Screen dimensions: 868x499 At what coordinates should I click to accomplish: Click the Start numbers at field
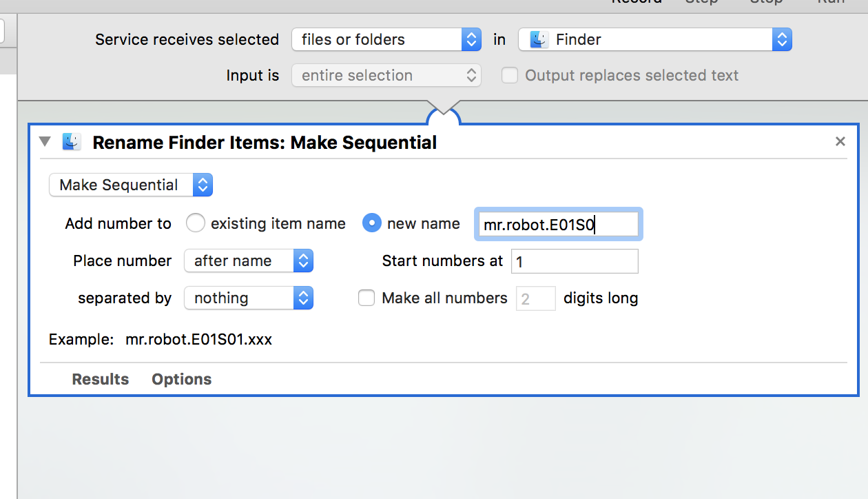(x=575, y=261)
